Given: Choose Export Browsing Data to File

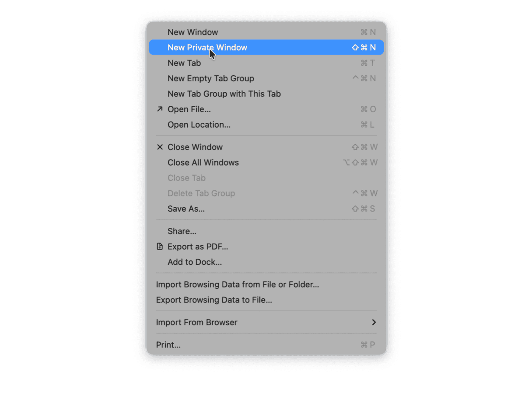Looking at the screenshot, I should pyautogui.click(x=266, y=300).
